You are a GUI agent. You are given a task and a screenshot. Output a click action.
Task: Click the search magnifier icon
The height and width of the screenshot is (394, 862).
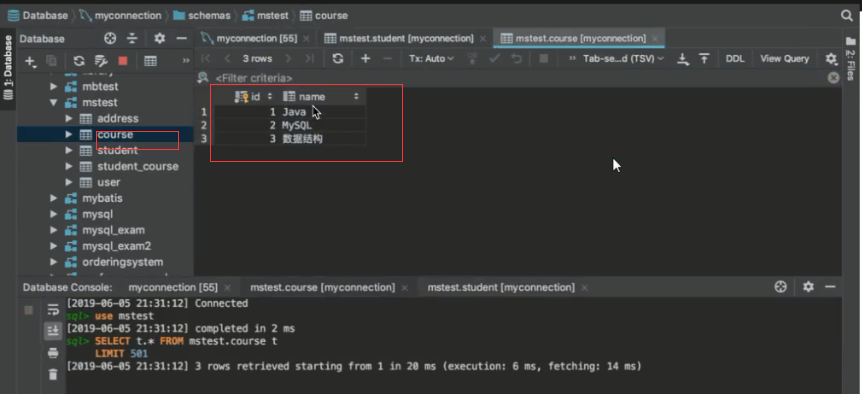[x=847, y=15]
